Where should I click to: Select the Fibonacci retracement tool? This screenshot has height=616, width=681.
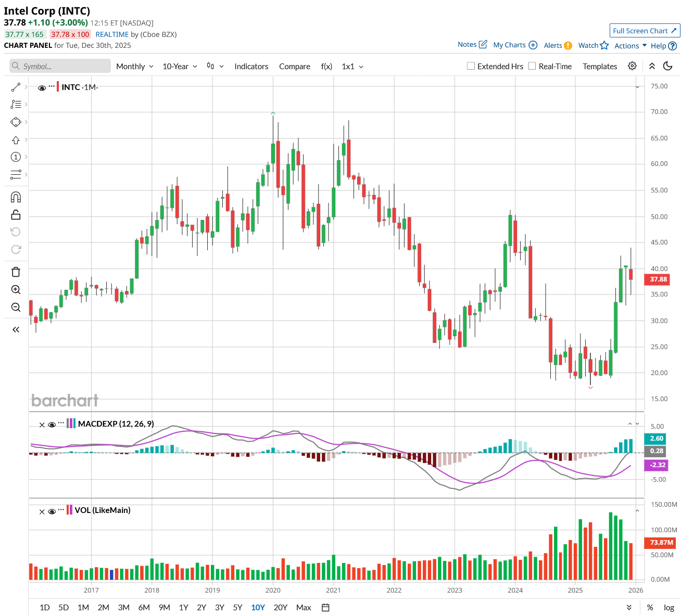[x=16, y=105]
